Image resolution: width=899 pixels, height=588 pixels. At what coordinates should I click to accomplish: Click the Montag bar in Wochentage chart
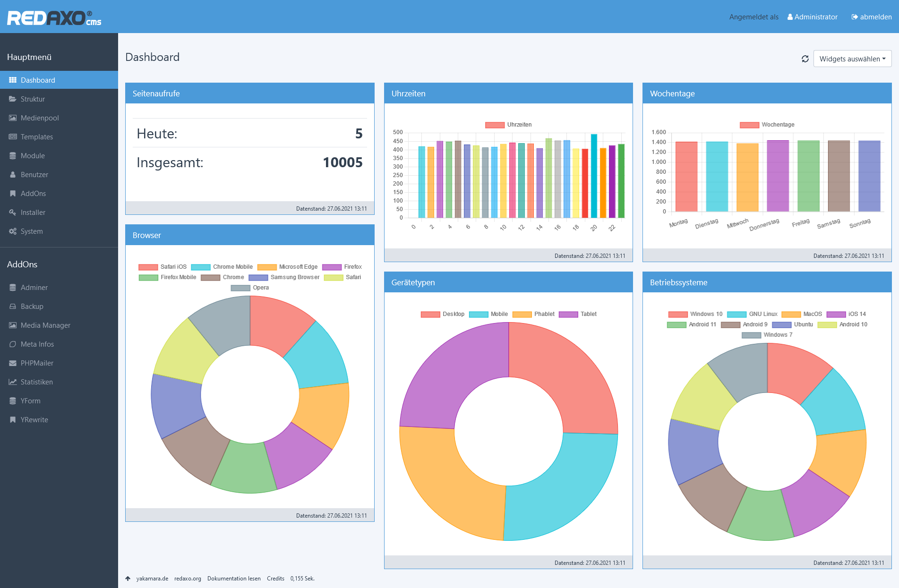pyautogui.click(x=686, y=177)
